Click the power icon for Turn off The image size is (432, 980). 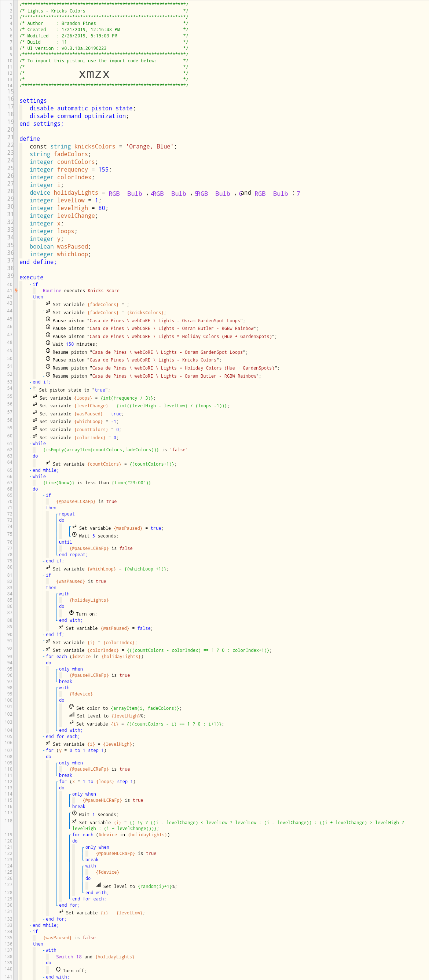[58, 970]
